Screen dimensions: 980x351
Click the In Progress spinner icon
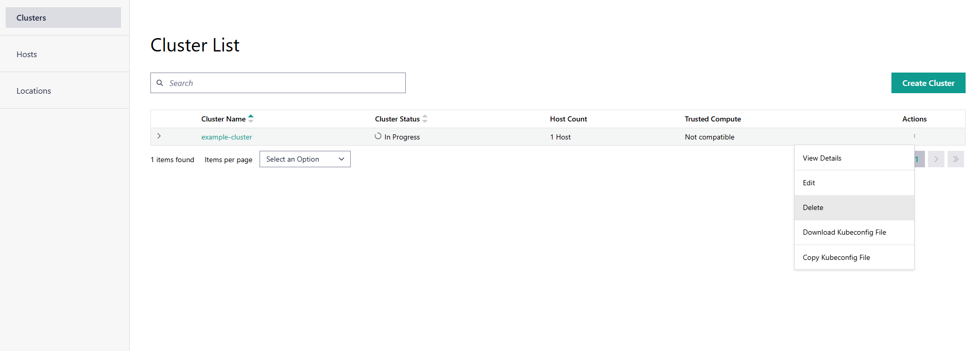[378, 136]
